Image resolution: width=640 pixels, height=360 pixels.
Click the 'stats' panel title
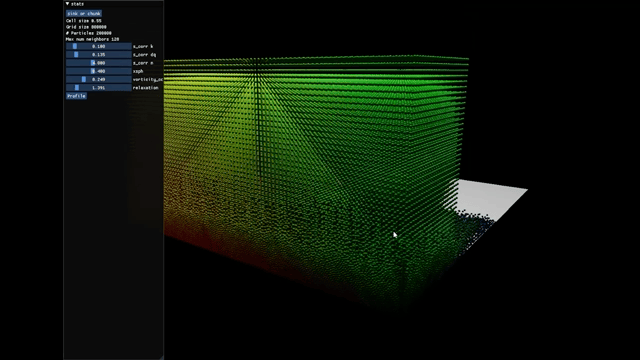(77, 4)
